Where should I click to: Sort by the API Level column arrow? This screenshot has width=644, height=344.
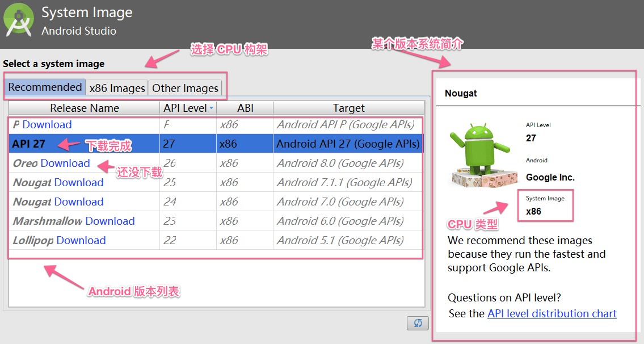211,108
